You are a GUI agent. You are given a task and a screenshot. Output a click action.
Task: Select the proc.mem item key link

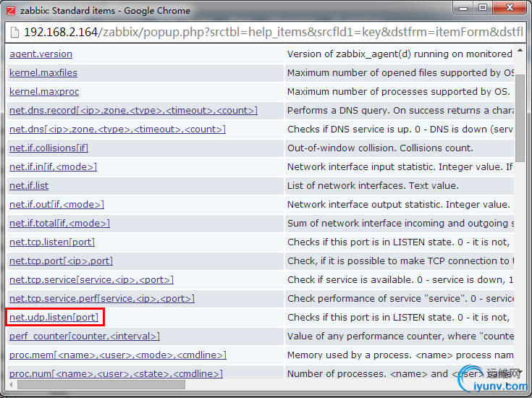pos(118,355)
